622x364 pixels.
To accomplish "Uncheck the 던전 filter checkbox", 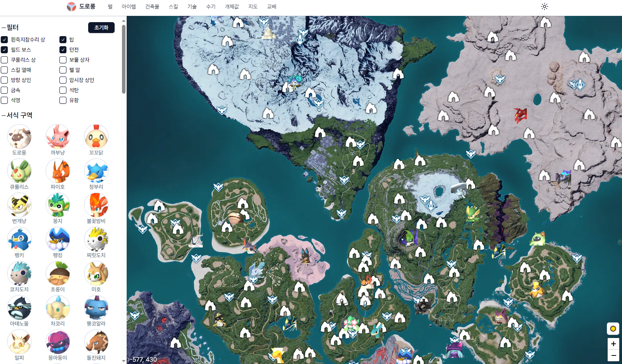I will point(63,50).
